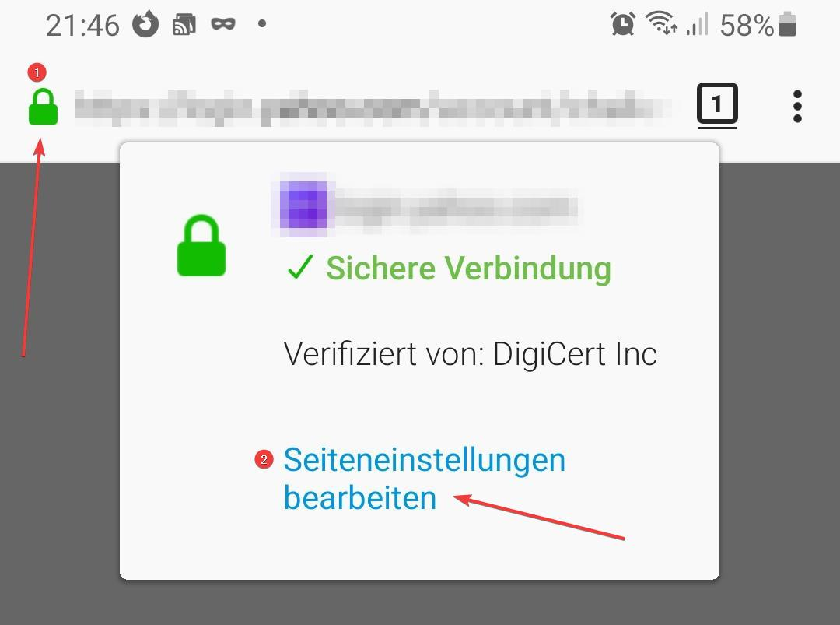Click Verifiziert von: DigiCert Inc text

pos(471,354)
